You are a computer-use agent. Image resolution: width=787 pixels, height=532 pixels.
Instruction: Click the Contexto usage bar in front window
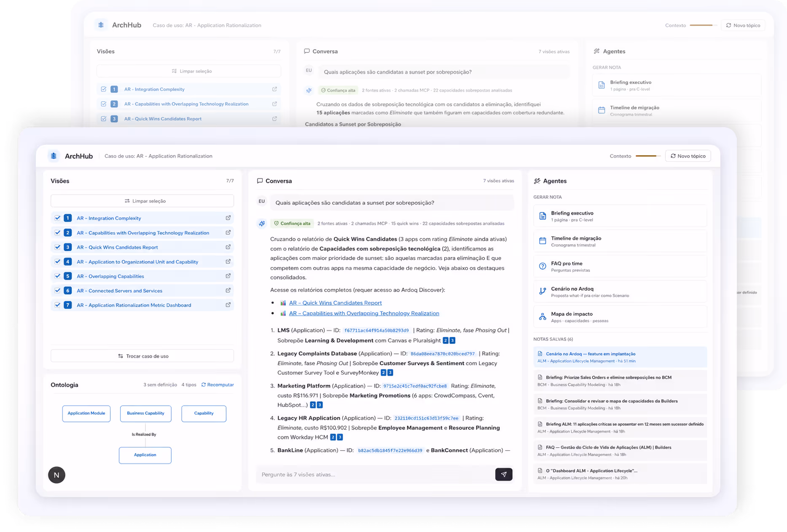click(648, 156)
